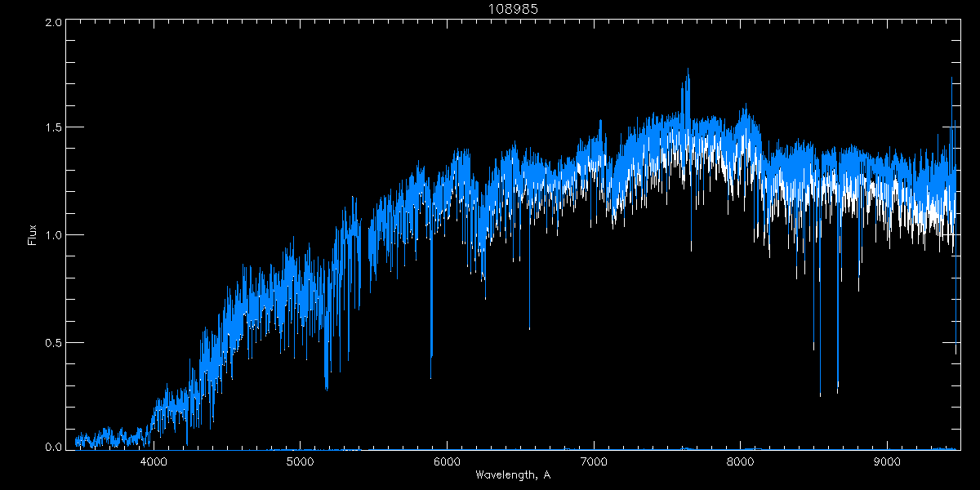
Task: Click the 1.0 y-axis tick label
Action: [x=54, y=235]
